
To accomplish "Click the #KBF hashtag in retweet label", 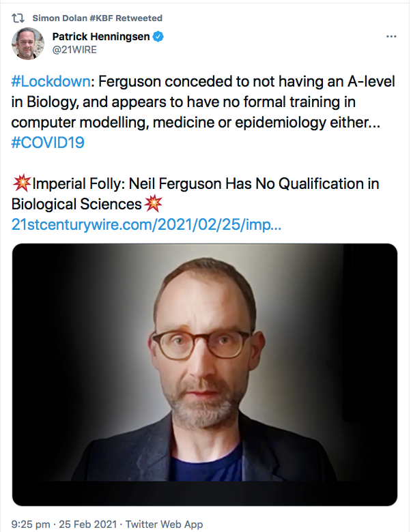I will click(x=102, y=18).
